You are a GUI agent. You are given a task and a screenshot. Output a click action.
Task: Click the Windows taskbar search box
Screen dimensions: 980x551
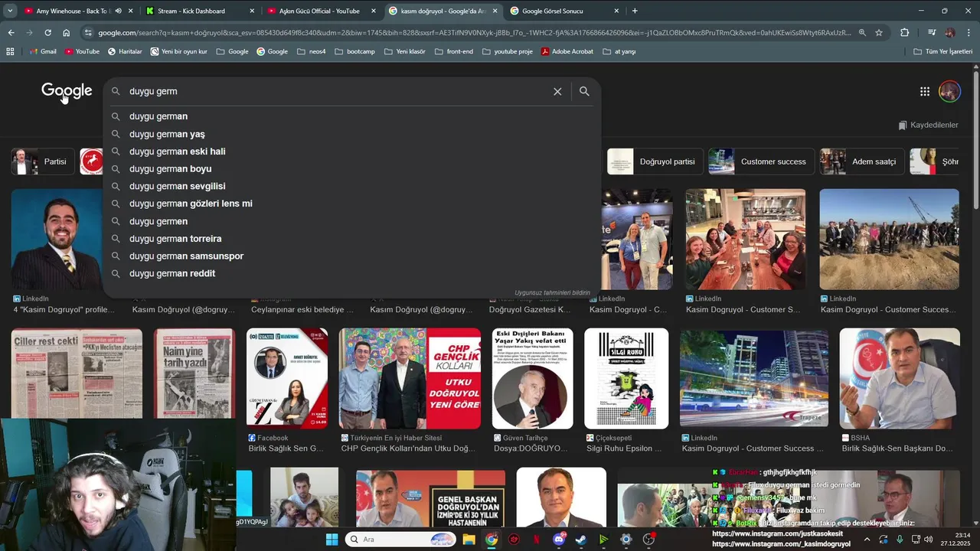click(400, 540)
